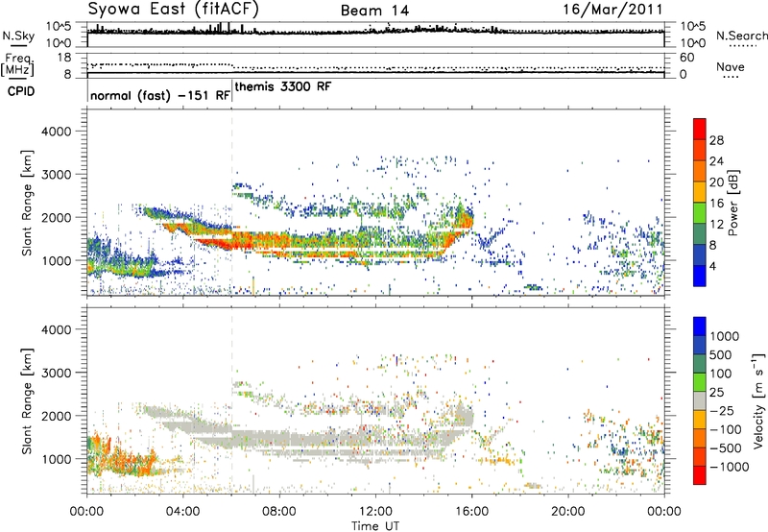Click the '4000' tick of the power panel

click(57, 132)
